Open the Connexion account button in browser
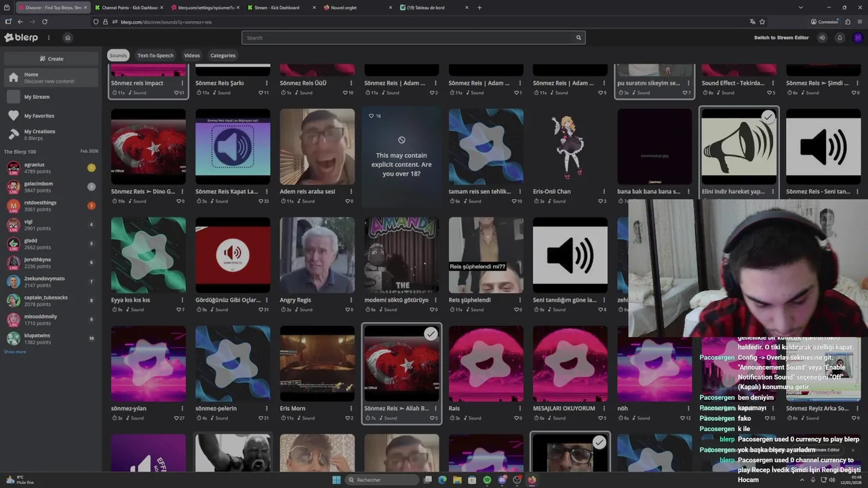Viewport: 868px width, 488px height. pyautogui.click(x=825, y=22)
